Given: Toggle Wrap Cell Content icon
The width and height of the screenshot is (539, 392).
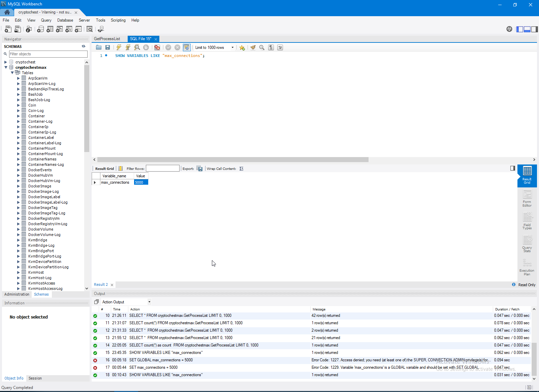Looking at the screenshot, I should (x=241, y=169).
